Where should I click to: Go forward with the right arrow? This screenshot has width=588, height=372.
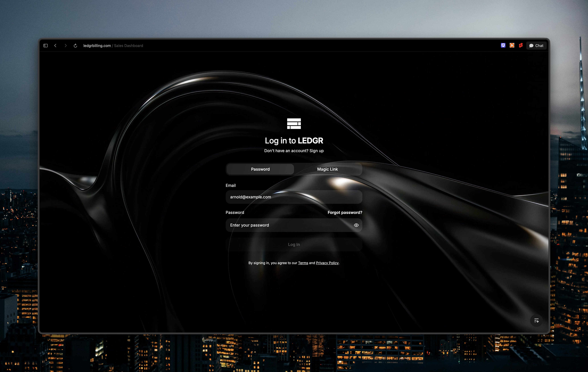pyautogui.click(x=65, y=46)
